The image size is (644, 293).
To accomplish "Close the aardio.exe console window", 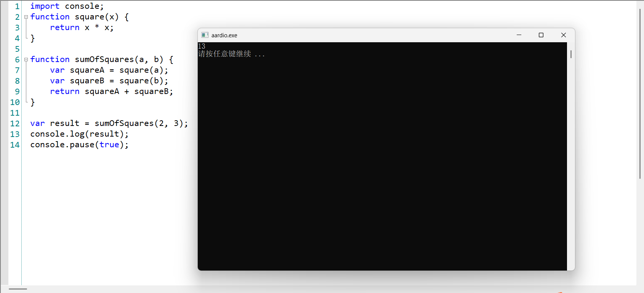I will tap(564, 35).
